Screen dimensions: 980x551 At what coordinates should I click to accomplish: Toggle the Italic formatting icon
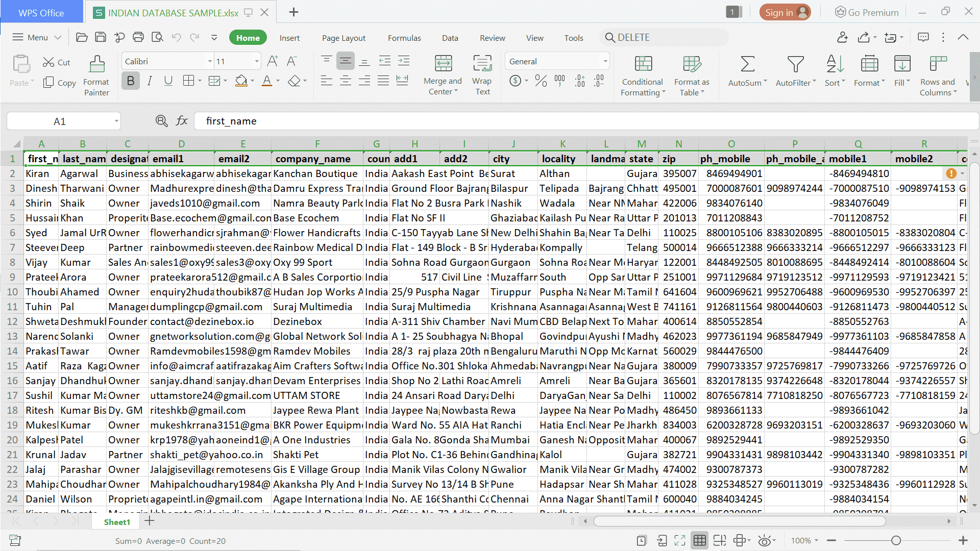tap(150, 81)
